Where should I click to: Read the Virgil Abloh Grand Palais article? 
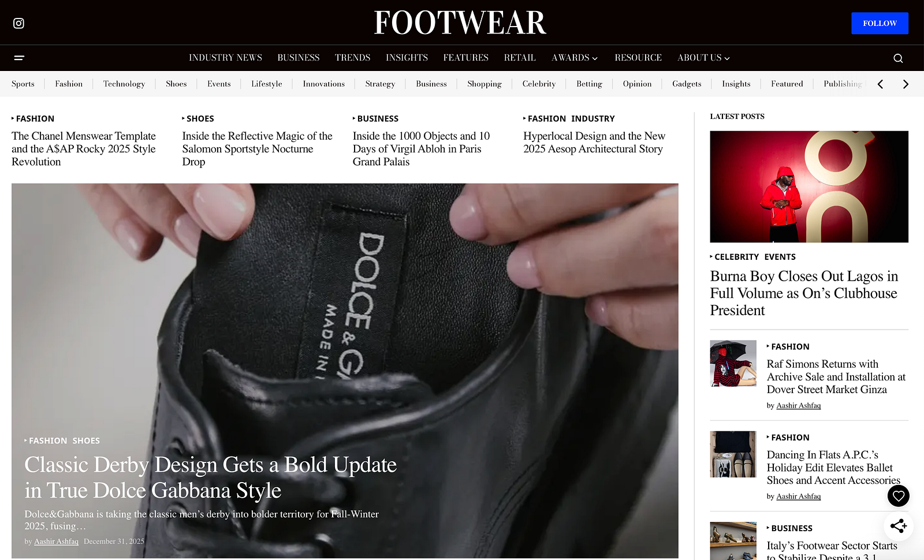[421, 149]
